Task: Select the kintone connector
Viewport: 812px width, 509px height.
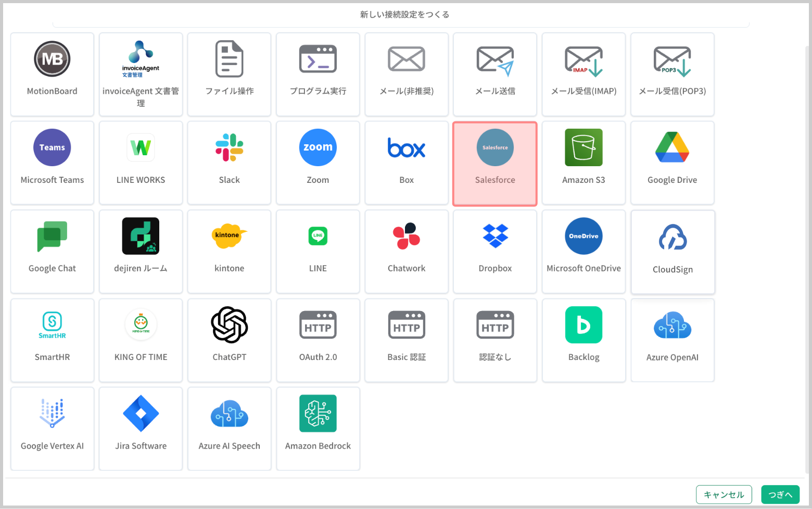Action: point(230,252)
